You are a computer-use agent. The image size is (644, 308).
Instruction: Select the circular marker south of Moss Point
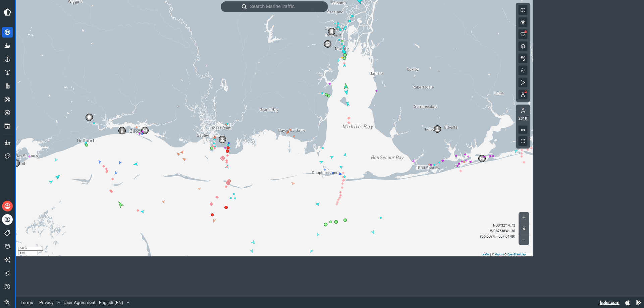coord(222,139)
